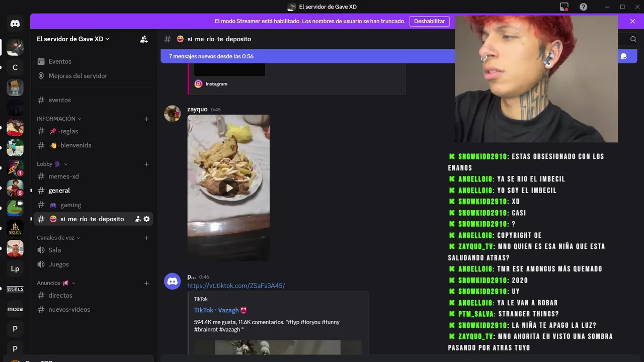Dismiss the Streamer mode banner

(x=632, y=21)
